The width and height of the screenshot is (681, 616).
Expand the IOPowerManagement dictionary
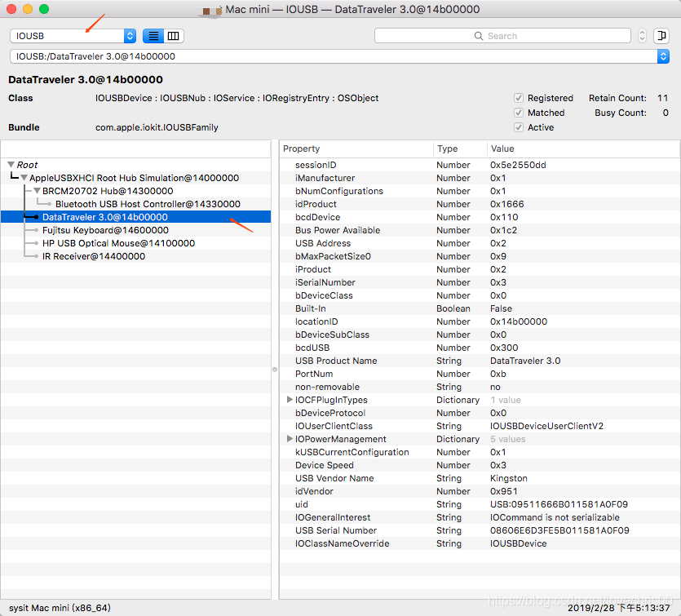click(x=290, y=439)
